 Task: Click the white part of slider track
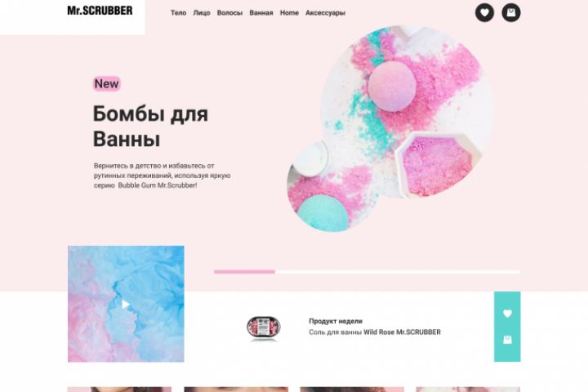tap(398, 272)
